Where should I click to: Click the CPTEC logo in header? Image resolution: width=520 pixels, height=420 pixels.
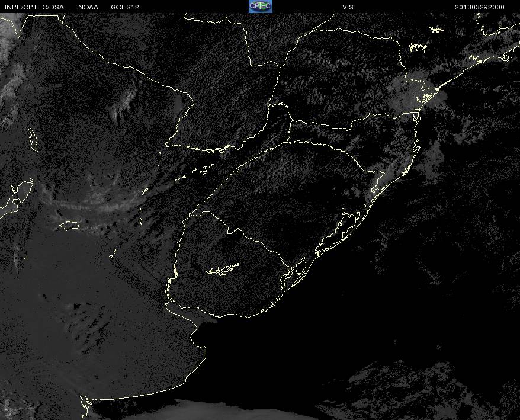[x=261, y=7]
